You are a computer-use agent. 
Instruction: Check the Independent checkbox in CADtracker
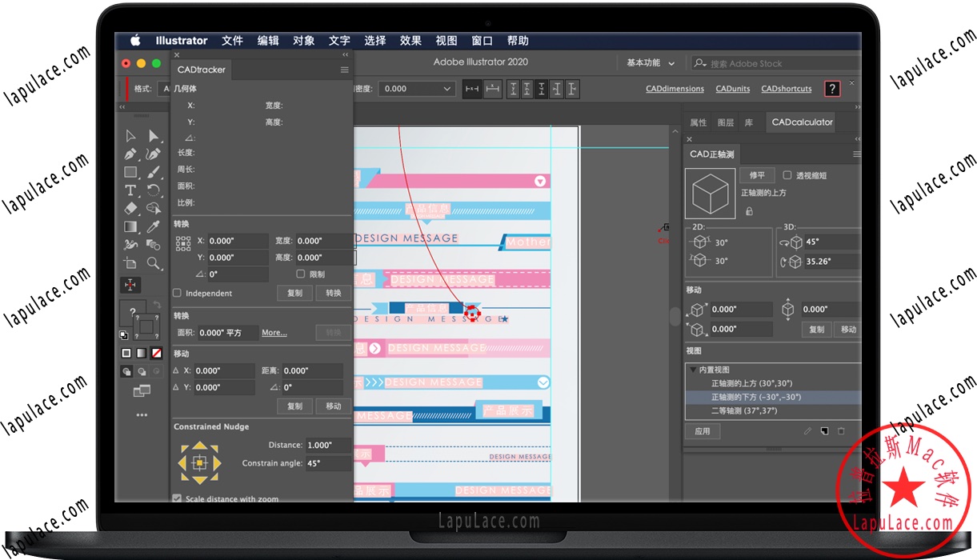click(x=177, y=293)
